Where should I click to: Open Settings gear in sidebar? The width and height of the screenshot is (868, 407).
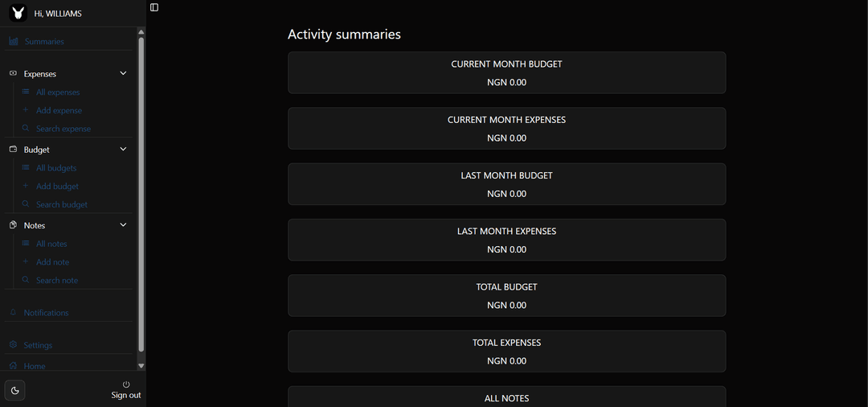pos(13,345)
